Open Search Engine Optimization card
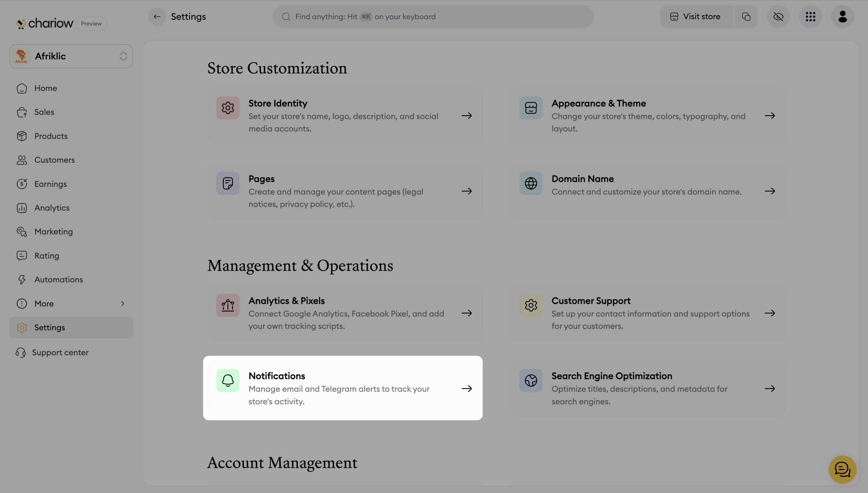Viewport: 868px width, 493px height. pyautogui.click(x=648, y=388)
